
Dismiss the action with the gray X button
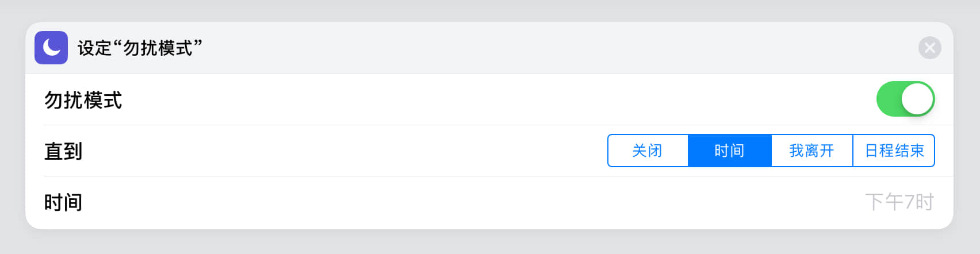coord(929,48)
